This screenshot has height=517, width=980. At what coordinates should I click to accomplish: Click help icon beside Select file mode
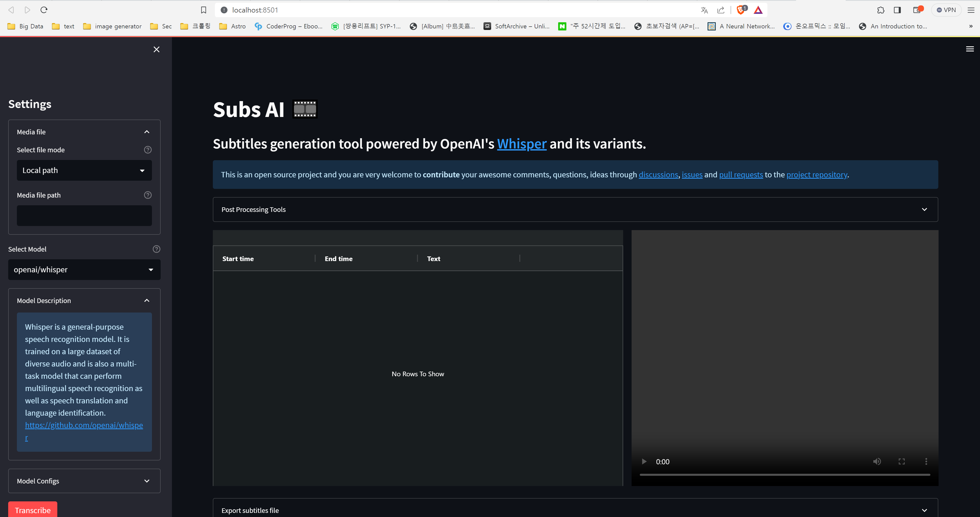(148, 150)
